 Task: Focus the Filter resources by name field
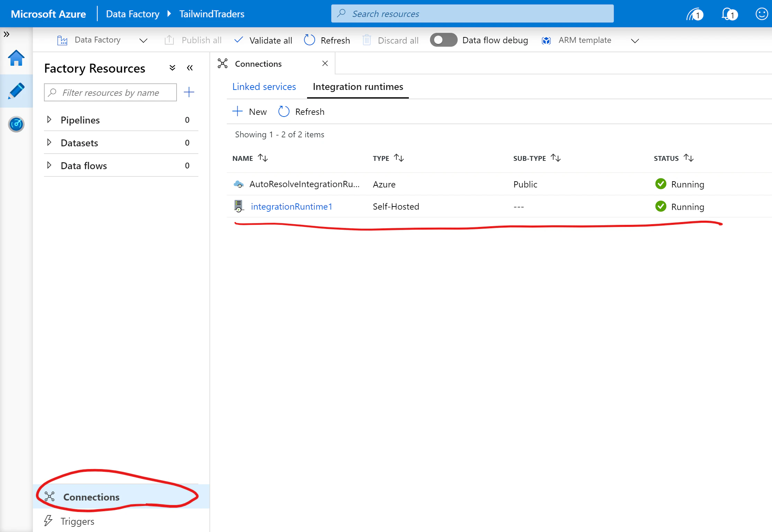click(x=110, y=92)
